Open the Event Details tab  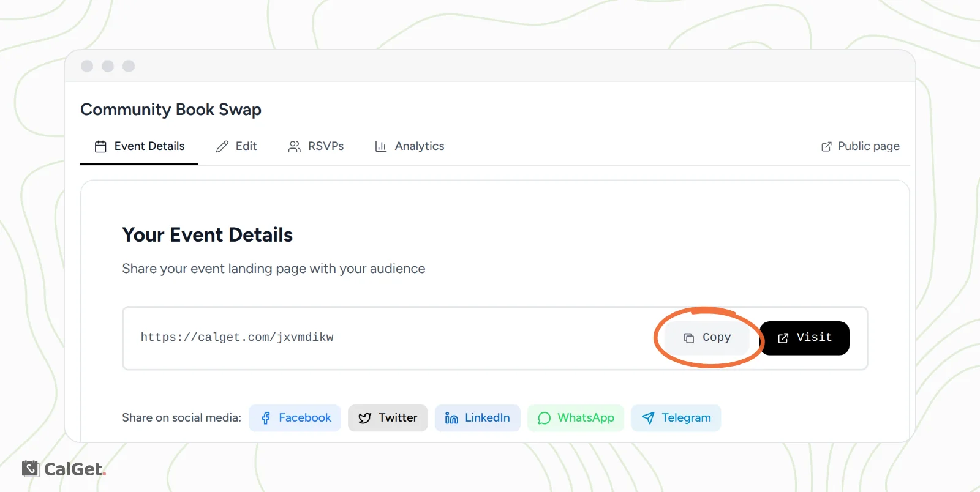point(139,146)
